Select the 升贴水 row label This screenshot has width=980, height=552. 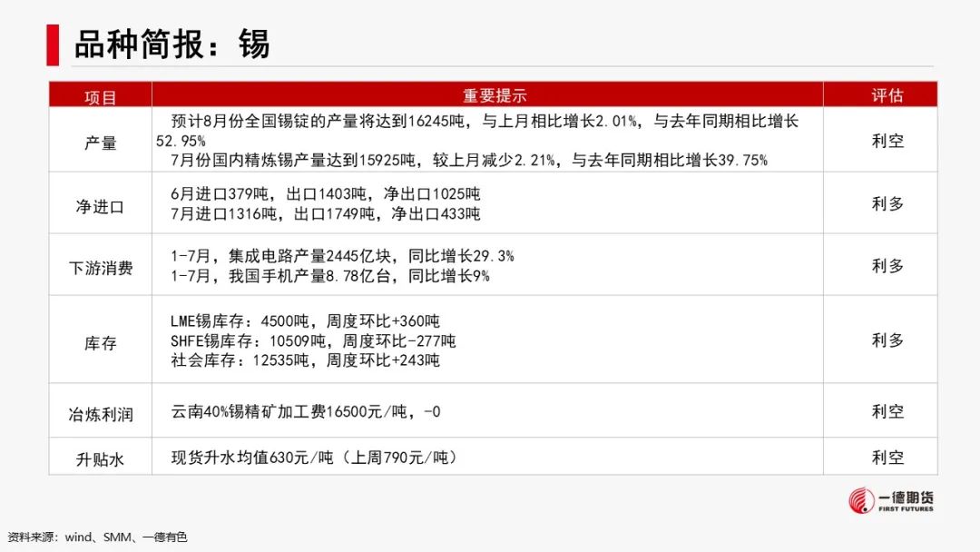pyautogui.click(x=101, y=459)
